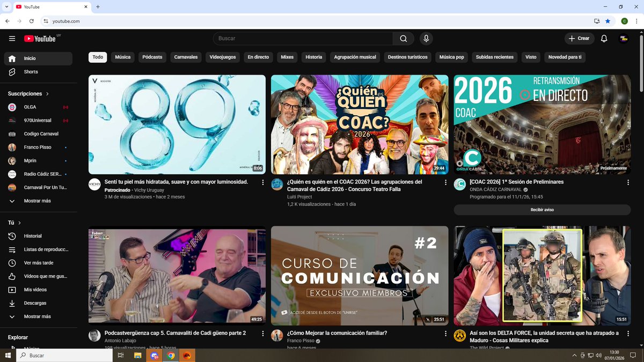The image size is (644, 362).
Task: Open options for comunicación familiar video
Action: (x=445, y=334)
